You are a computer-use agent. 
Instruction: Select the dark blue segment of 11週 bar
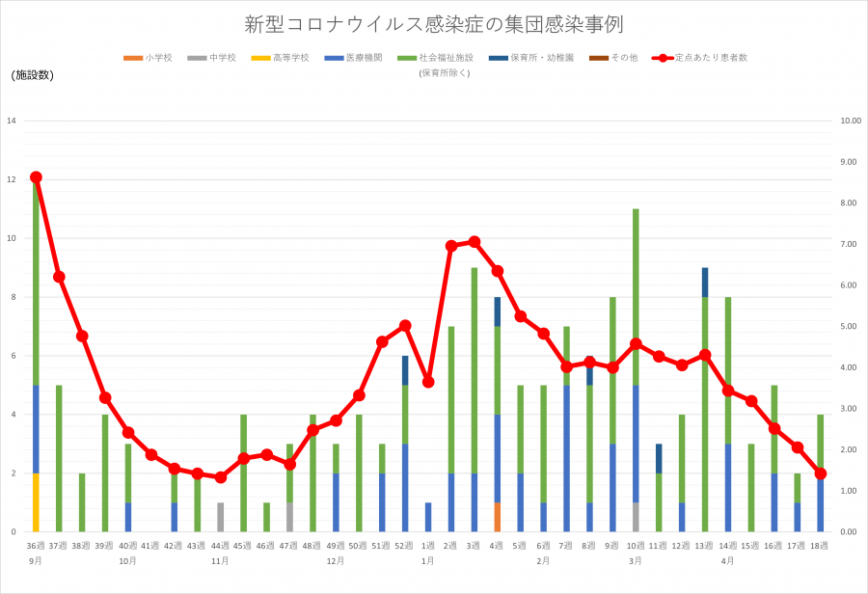click(x=659, y=458)
